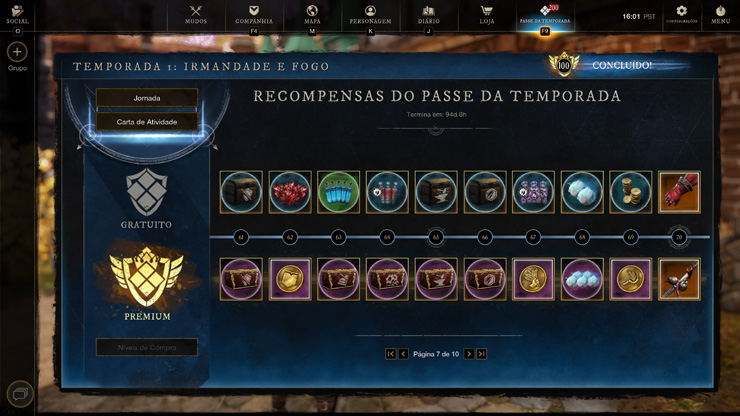This screenshot has width=740, height=416.
Task: Click the Níveis de Compra button
Action: pyautogui.click(x=147, y=348)
